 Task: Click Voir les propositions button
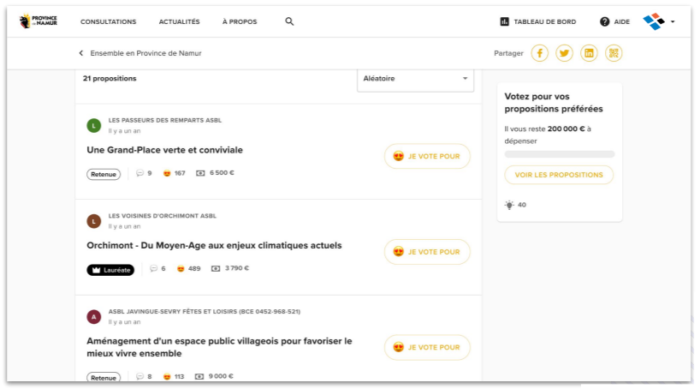coord(559,175)
